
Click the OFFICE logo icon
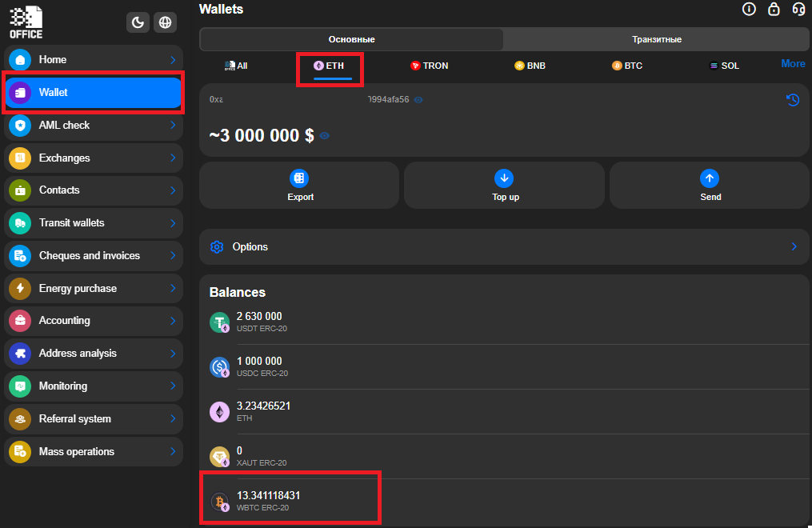point(26,22)
